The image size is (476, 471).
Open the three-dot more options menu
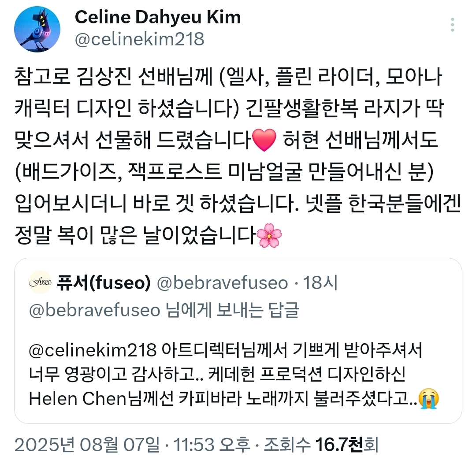pos(452,25)
